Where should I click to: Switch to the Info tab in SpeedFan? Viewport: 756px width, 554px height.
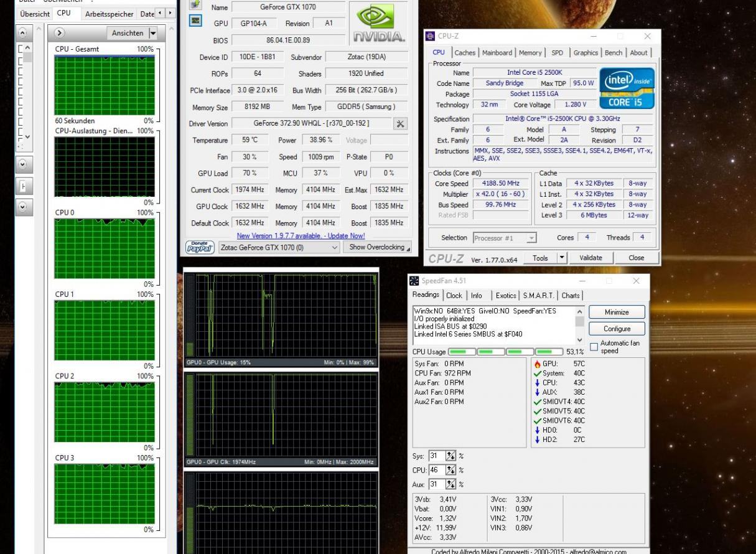pos(477,296)
